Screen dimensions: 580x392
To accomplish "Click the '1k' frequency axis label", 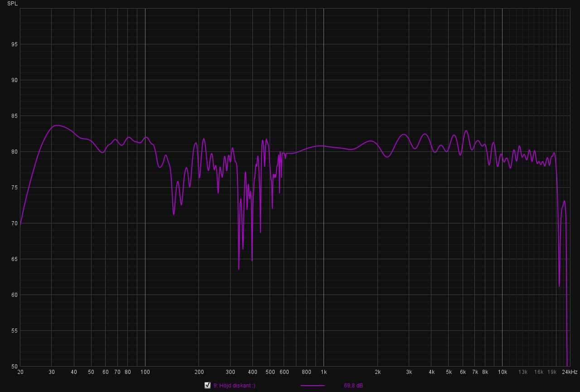I will click(x=324, y=372).
